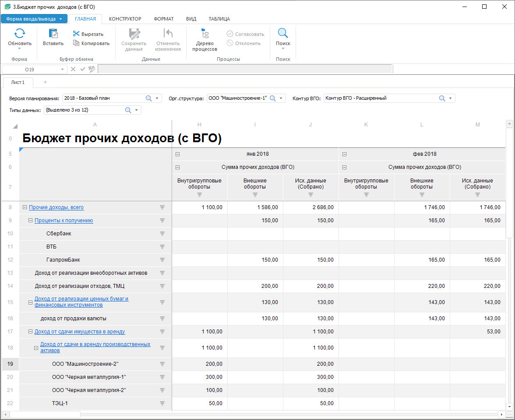
Task: Click the horizontal scrollbar thumb
Action: [x=45, y=414]
